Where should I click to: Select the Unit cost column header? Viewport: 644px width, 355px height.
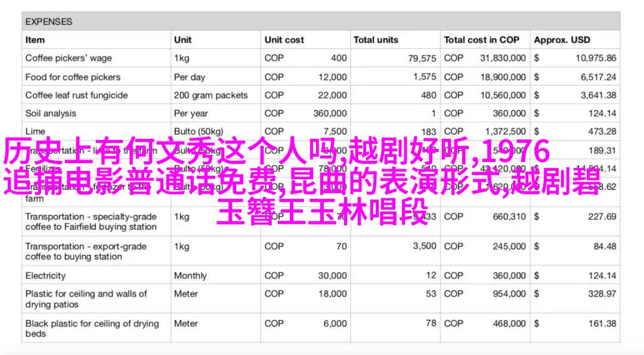(x=284, y=40)
